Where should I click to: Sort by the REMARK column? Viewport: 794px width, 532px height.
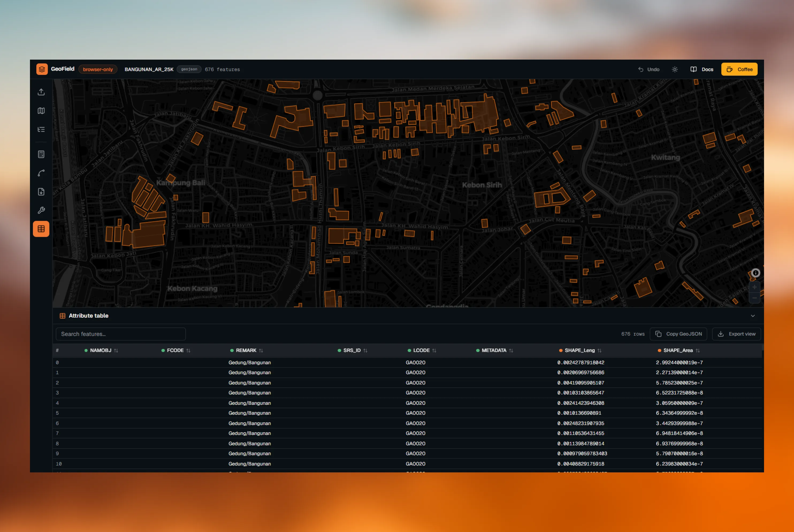pos(247,350)
